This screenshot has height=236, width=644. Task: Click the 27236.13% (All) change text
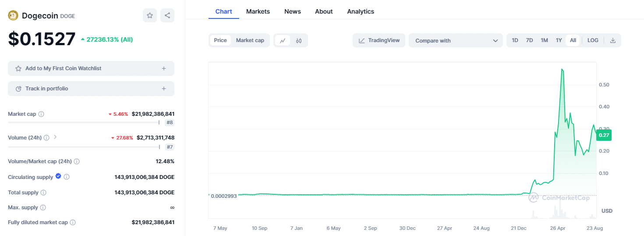(106, 39)
